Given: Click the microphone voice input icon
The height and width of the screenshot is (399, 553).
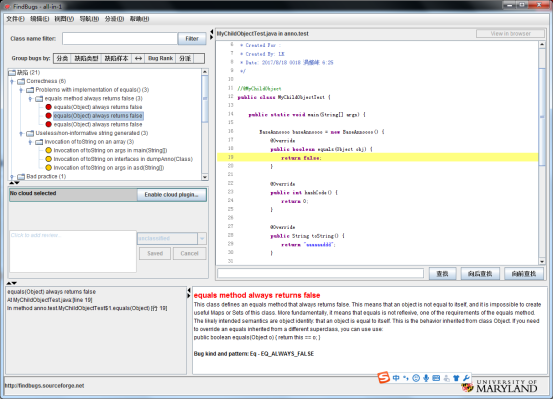Looking at the screenshot, I should (x=426, y=378).
